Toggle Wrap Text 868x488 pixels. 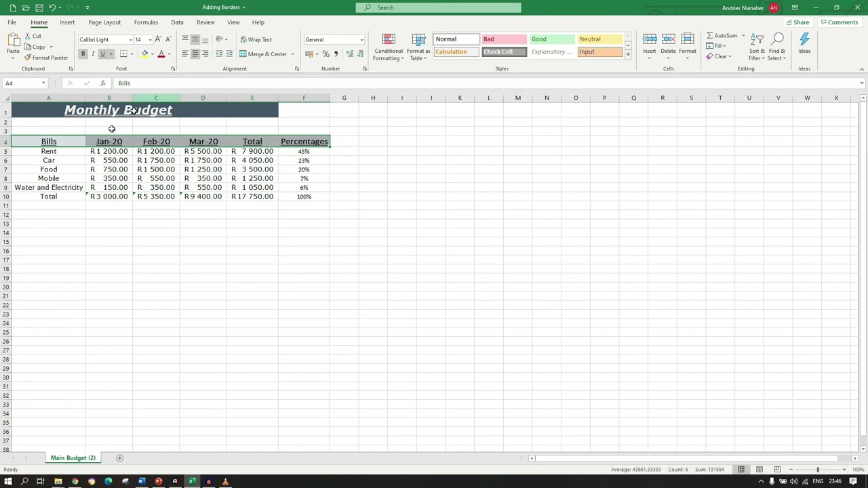pos(256,39)
